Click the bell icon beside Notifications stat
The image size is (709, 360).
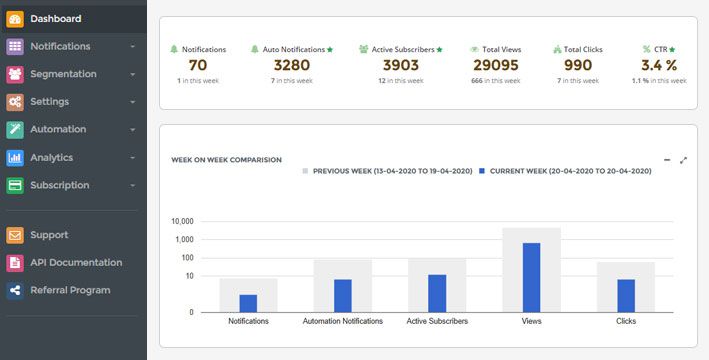click(x=174, y=49)
